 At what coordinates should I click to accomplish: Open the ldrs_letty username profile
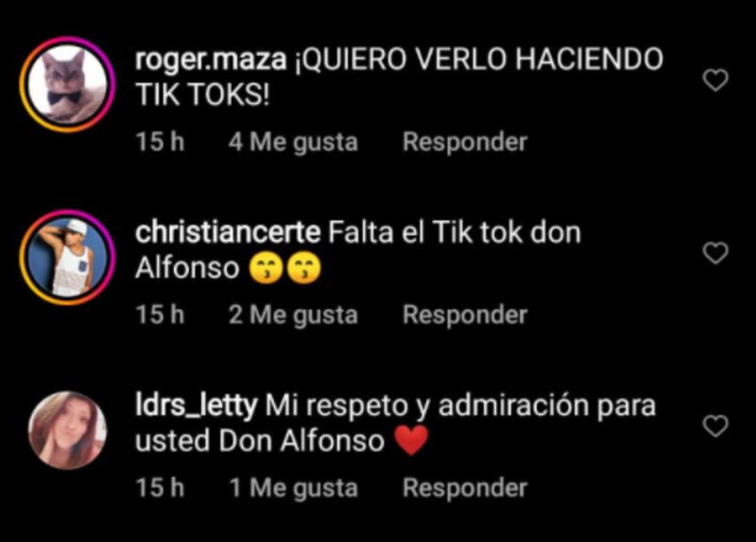pyautogui.click(x=197, y=406)
